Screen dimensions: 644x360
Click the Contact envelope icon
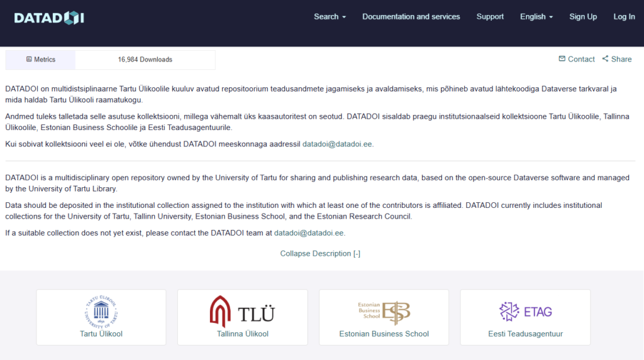click(562, 58)
